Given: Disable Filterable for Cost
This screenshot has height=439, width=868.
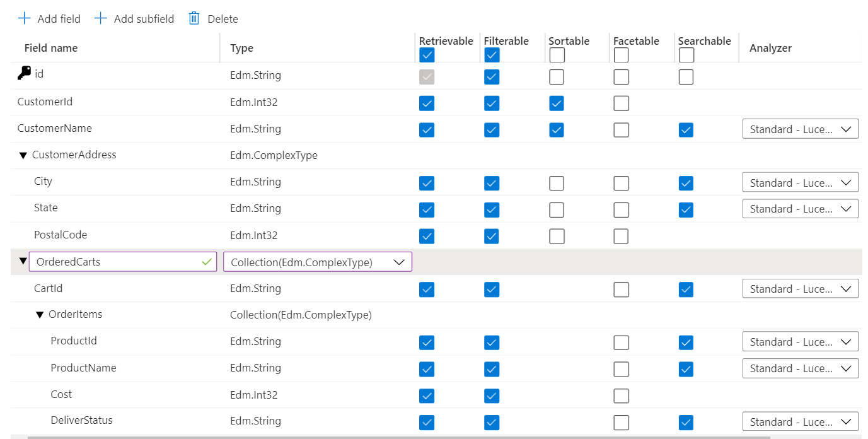Looking at the screenshot, I should pyautogui.click(x=492, y=394).
